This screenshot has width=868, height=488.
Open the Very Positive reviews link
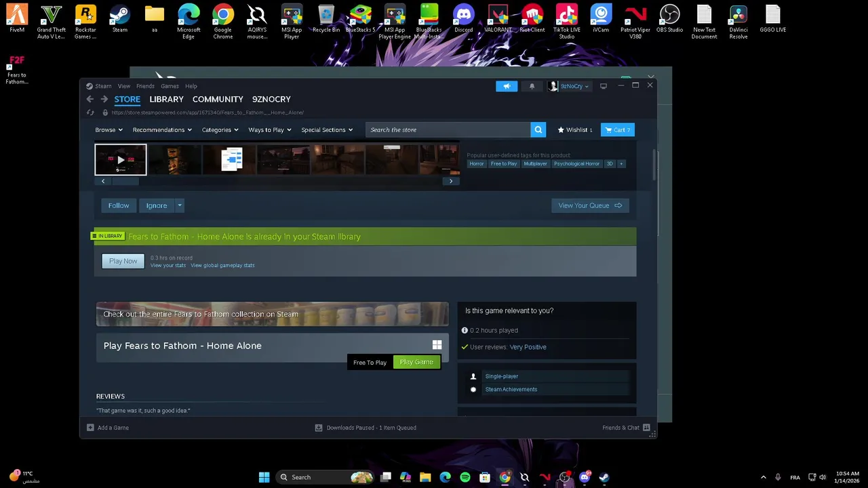(x=528, y=347)
